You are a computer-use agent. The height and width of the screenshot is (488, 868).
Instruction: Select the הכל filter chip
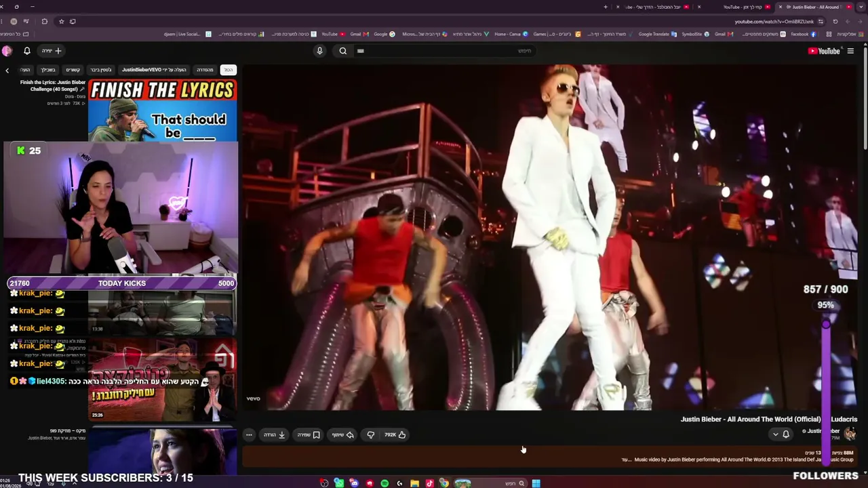pos(229,70)
